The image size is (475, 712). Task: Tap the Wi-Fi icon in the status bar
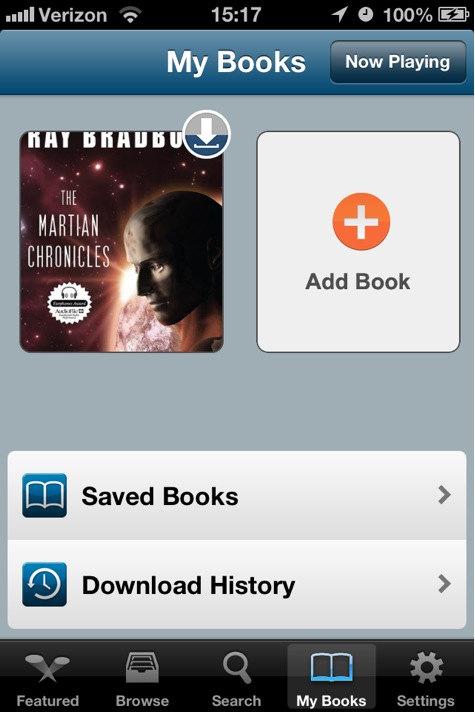click(x=130, y=15)
